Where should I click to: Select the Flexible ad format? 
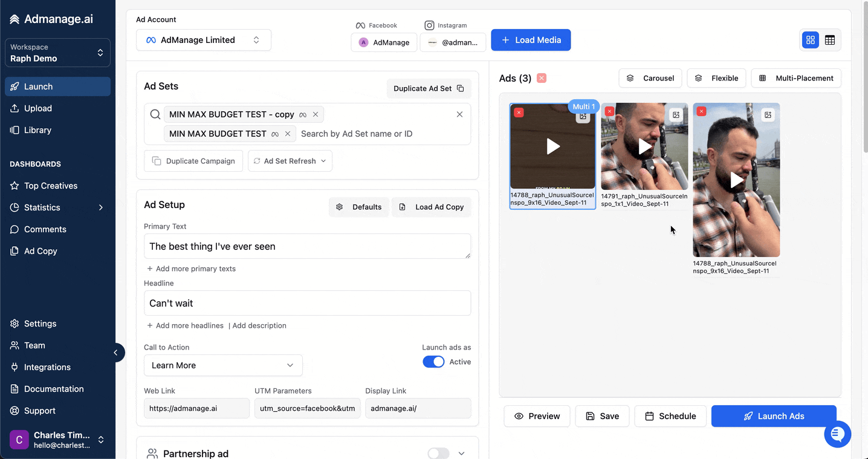click(716, 78)
